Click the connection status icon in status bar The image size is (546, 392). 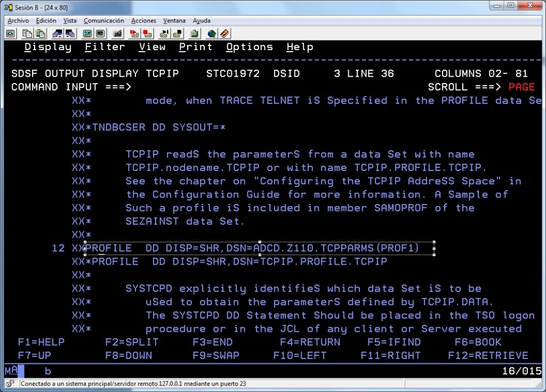[x=10, y=383]
